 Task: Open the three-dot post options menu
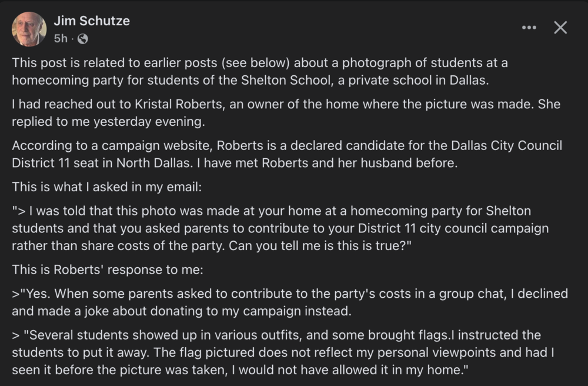529,28
